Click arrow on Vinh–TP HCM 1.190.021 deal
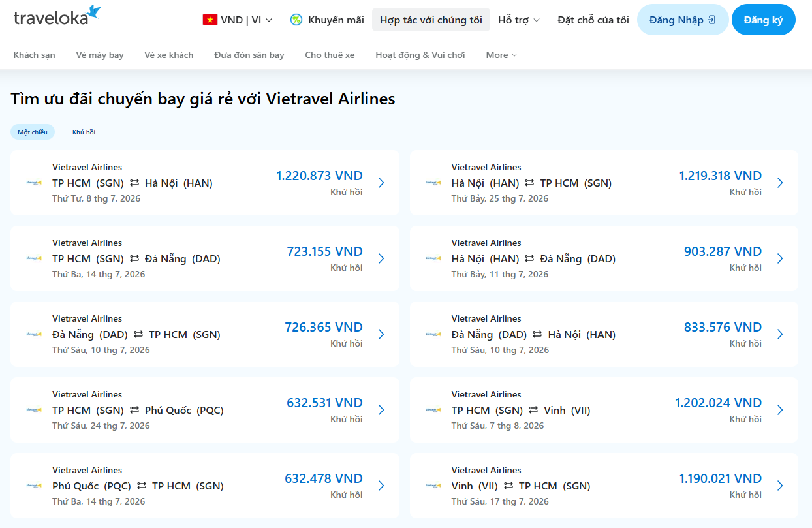Viewport: 812px width, 528px height. 780,486
